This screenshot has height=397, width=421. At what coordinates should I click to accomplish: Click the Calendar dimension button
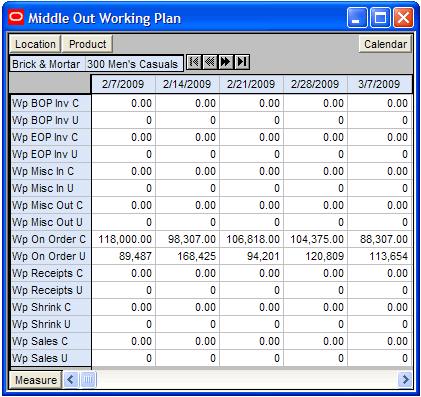pyautogui.click(x=385, y=44)
